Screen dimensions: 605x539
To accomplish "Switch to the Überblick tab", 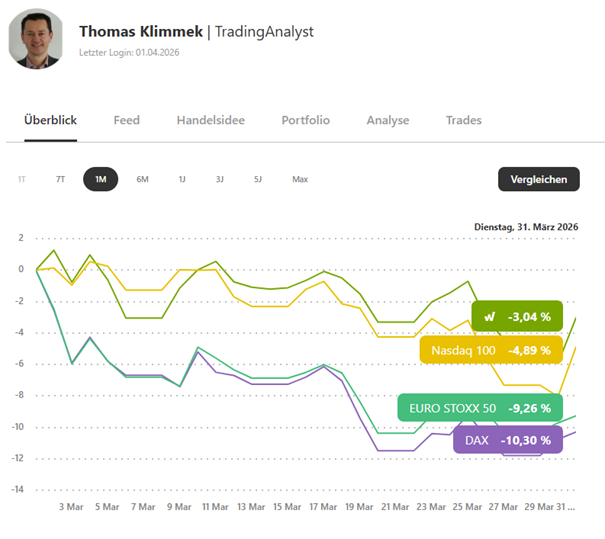I will click(50, 120).
